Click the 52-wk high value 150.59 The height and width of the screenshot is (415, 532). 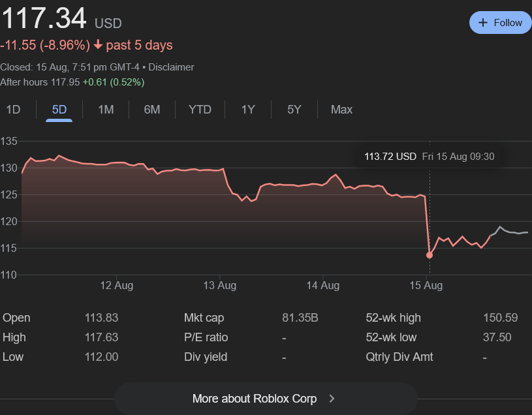501,318
